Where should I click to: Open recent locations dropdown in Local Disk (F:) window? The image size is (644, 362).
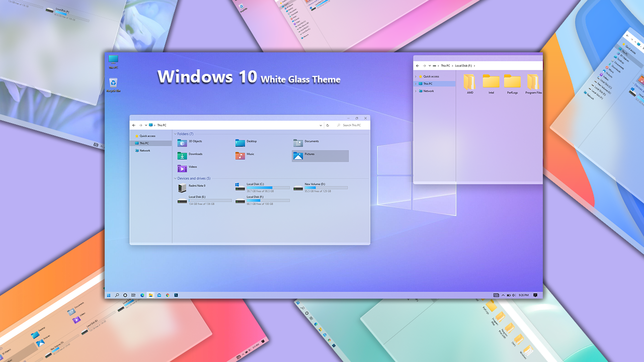tap(430, 66)
